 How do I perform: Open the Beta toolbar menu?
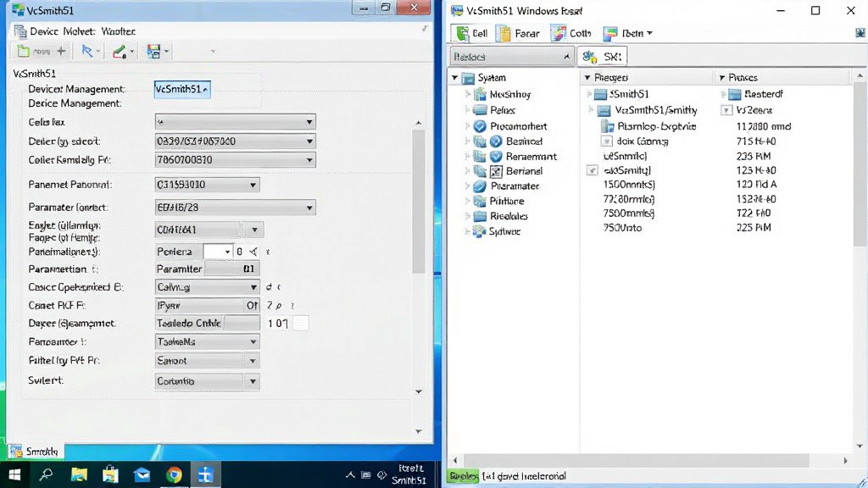[x=628, y=33]
